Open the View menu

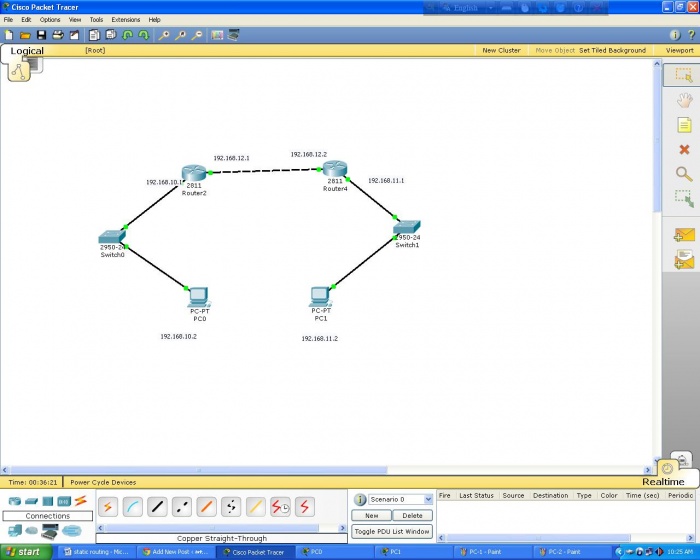(x=75, y=20)
